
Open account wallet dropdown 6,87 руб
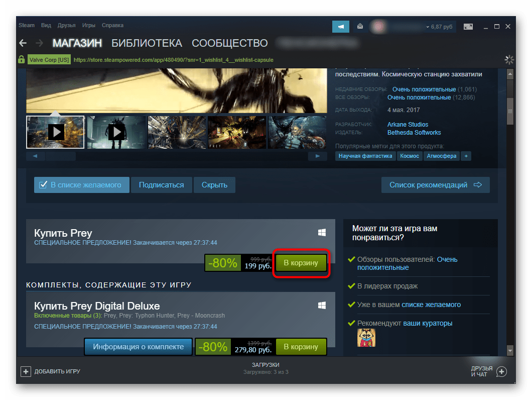440,27
